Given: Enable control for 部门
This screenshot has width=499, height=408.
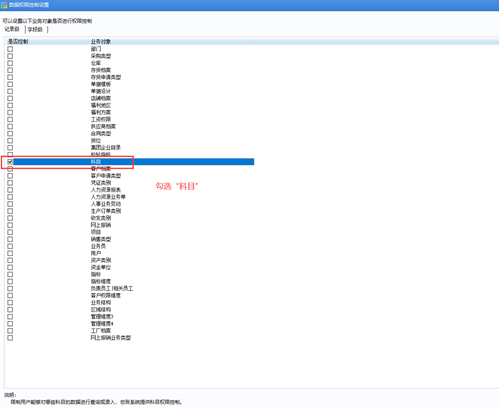Looking at the screenshot, I should coord(10,49).
